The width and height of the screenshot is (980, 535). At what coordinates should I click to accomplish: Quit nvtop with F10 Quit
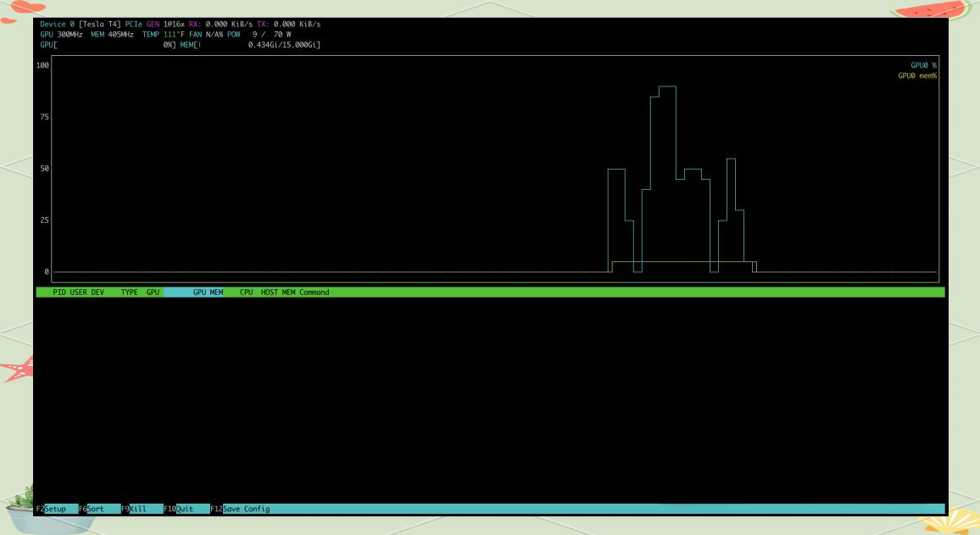179,509
